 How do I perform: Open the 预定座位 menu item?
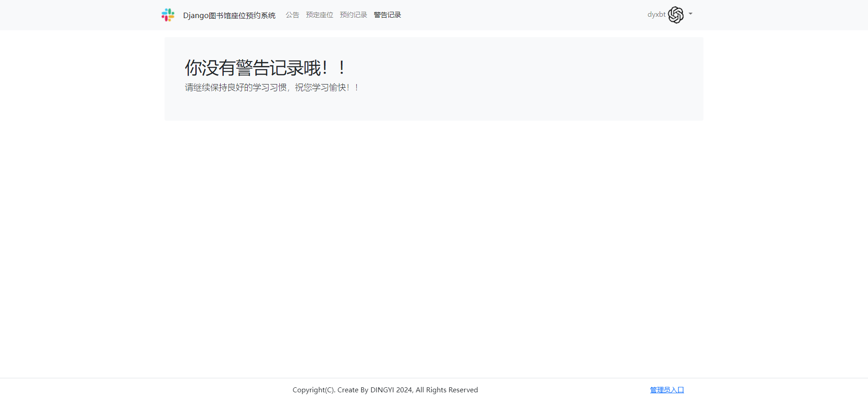320,15
